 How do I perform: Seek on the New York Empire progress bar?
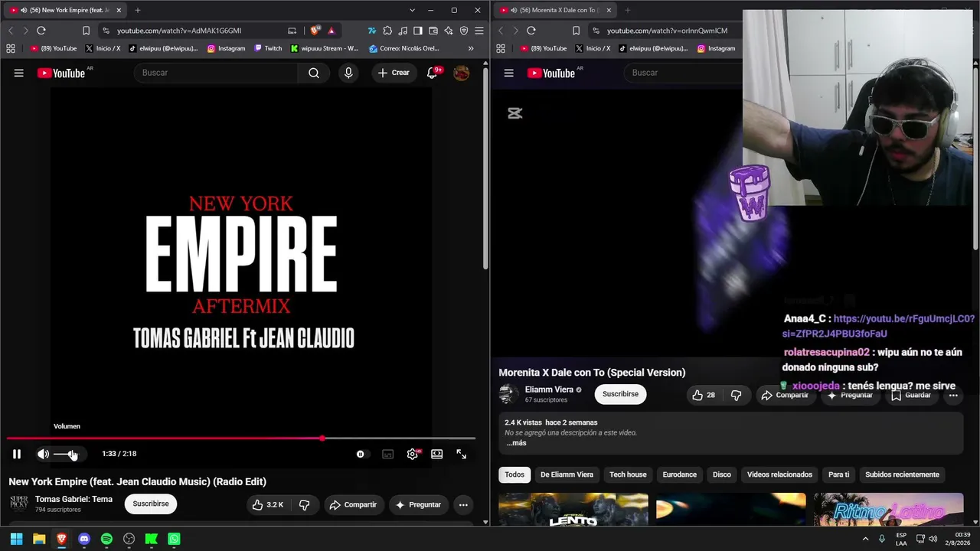pos(241,439)
